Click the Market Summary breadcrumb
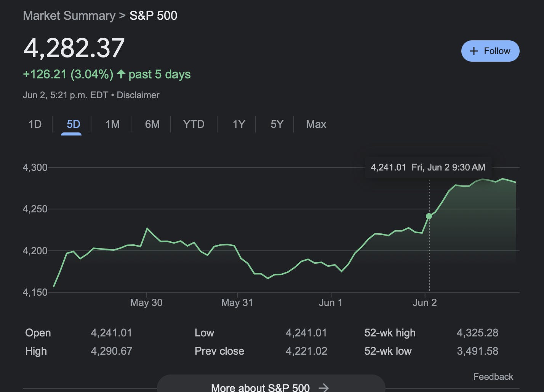Viewport: 544px width, 392px height. (x=69, y=16)
